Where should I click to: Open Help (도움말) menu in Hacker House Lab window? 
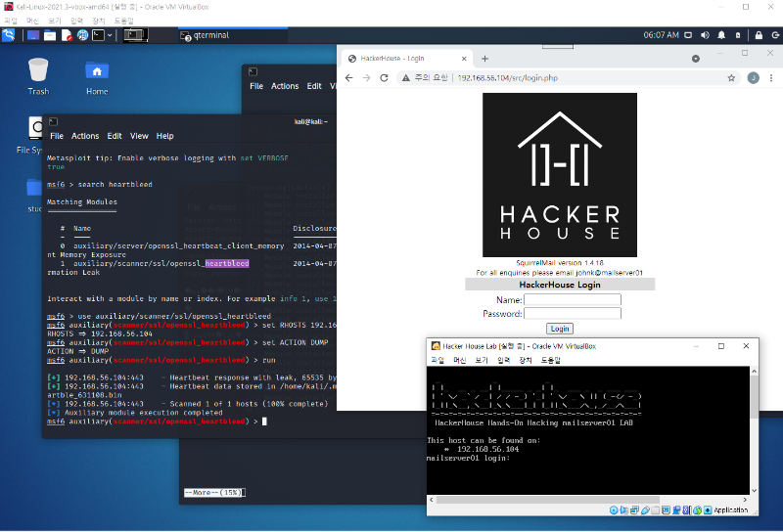[x=551, y=360]
